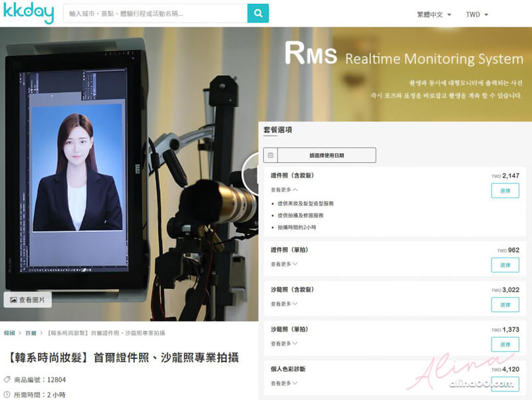
Task: Click the 套餐選項 section heading
Action: [277, 130]
